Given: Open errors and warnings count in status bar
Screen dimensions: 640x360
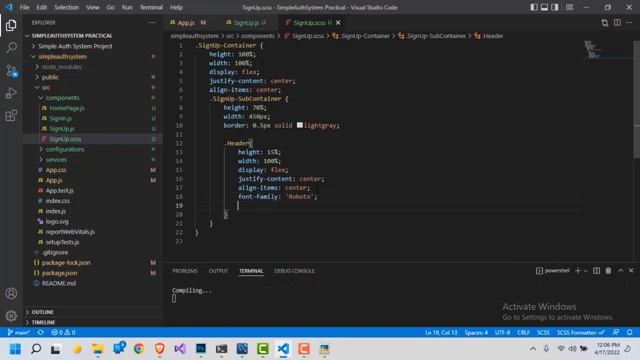Looking at the screenshot, I should click(x=63, y=332).
